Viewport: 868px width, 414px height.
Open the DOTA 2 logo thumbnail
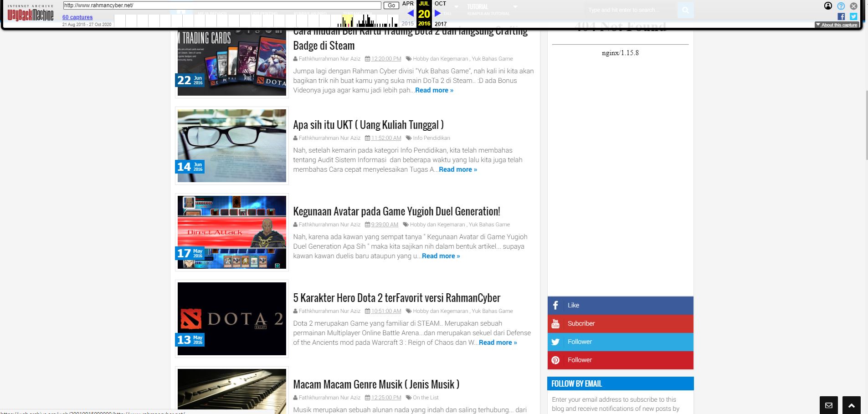click(232, 319)
